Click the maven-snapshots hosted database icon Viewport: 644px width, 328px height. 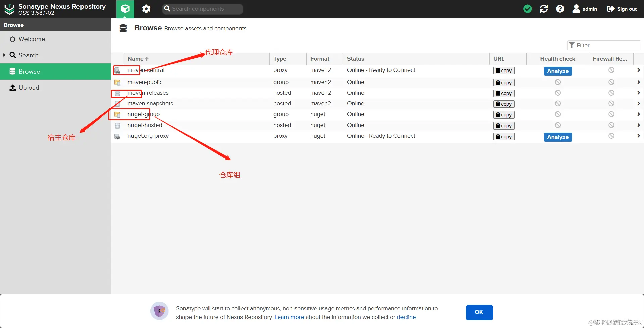tap(117, 104)
